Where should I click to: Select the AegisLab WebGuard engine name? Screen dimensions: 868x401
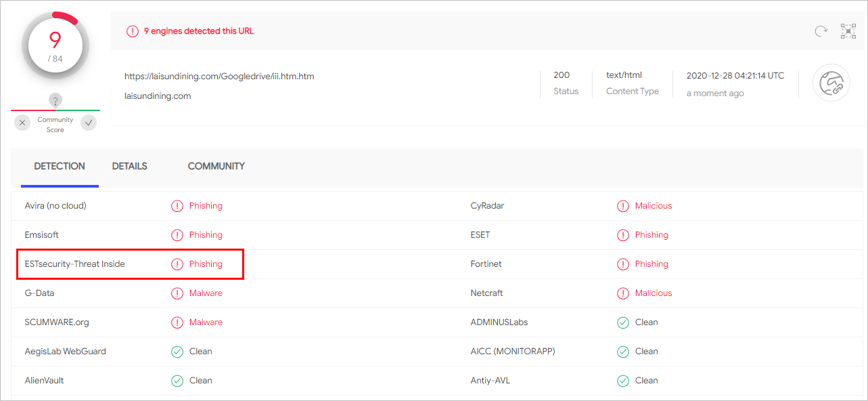tap(66, 352)
